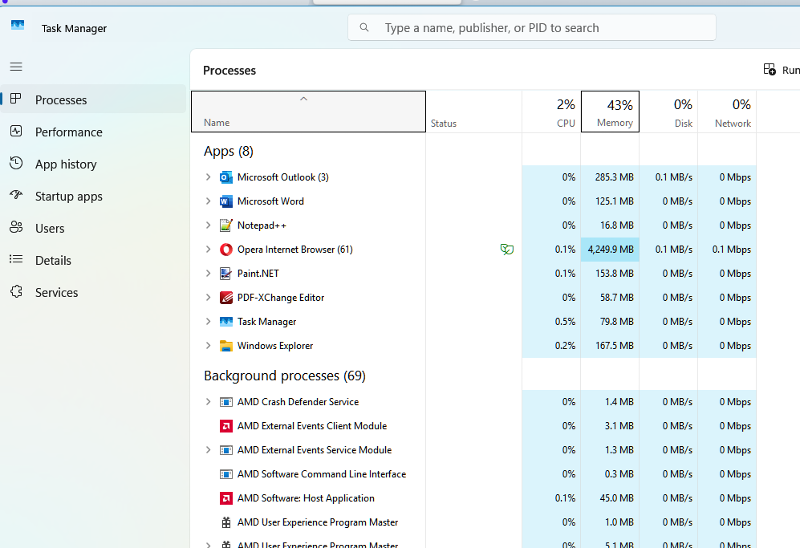Viewport: 800px width, 548px height.
Task: Expand the Windows Explorer process row
Action: pyautogui.click(x=208, y=345)
